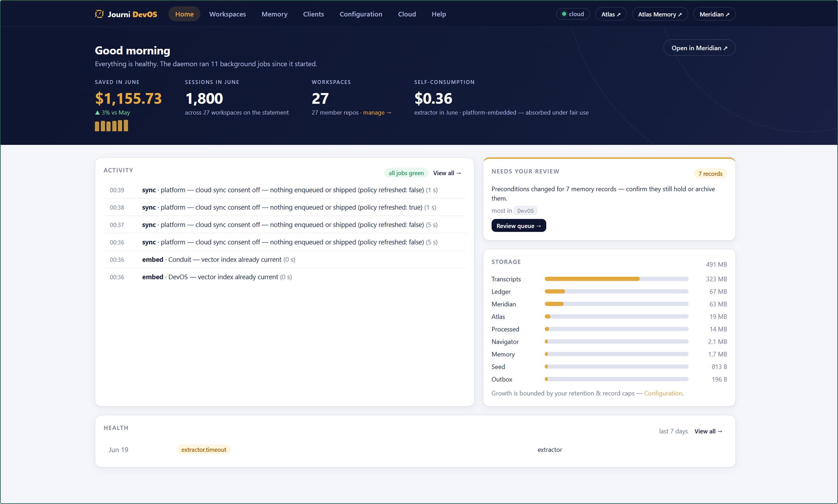
Task: Click the 1,800 sessions figure
Action: pos(204,99)
